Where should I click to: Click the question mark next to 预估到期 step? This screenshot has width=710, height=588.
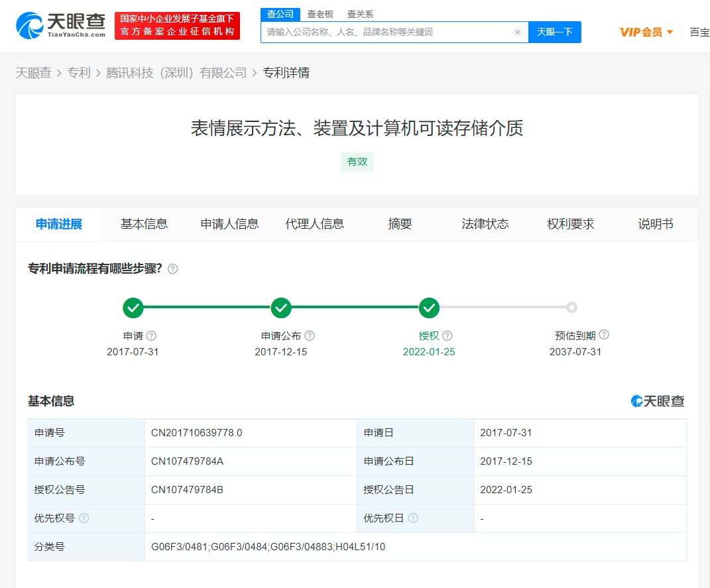[x=603, y=335]
